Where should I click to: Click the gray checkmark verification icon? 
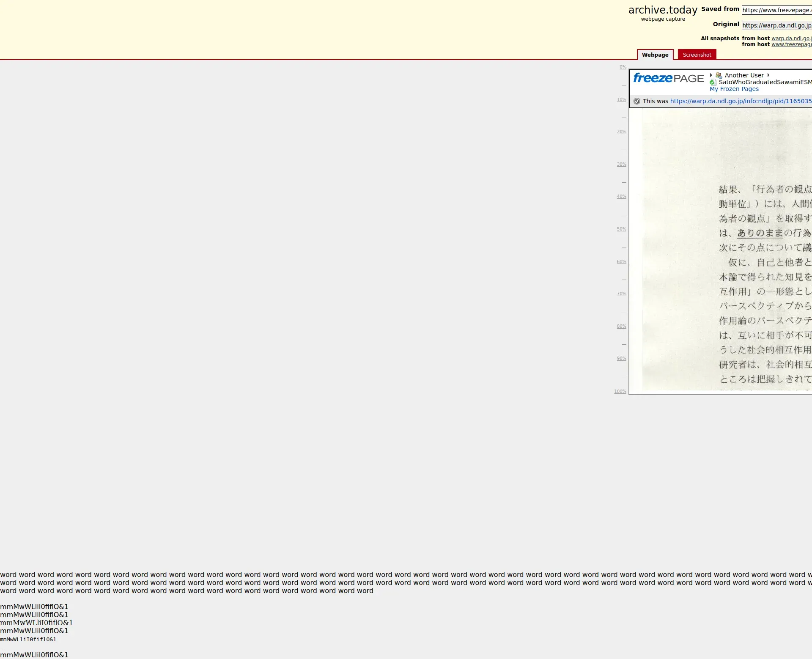(637, 101)
